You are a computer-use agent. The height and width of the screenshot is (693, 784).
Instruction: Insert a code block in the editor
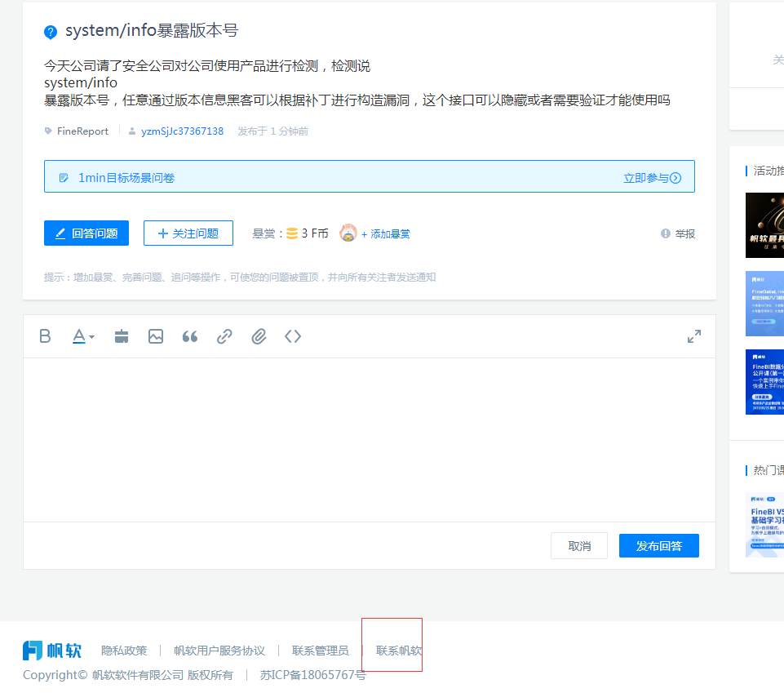click(x=293, y=336)
